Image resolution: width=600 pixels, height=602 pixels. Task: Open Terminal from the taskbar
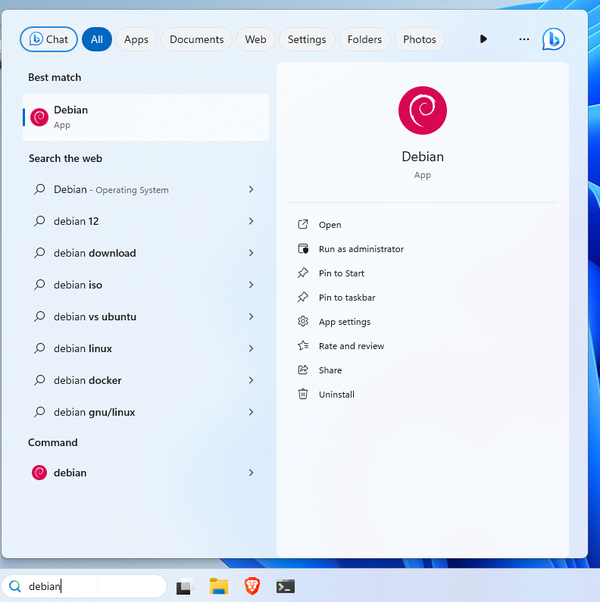[286, 587]
